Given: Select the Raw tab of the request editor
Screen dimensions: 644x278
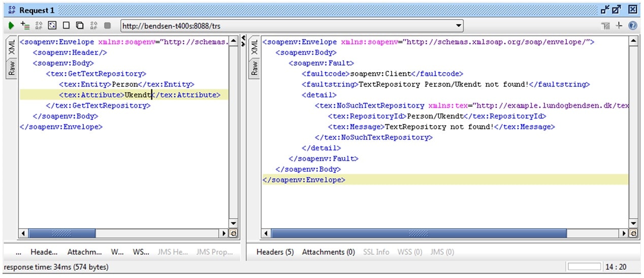Looking at the screenshot, I should [x=12, y=68].
